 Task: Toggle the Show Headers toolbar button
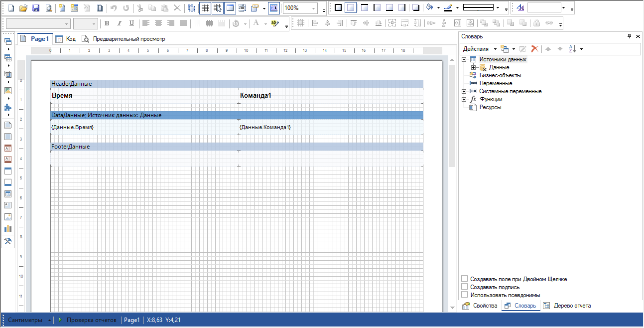click(x=230, y=8)
